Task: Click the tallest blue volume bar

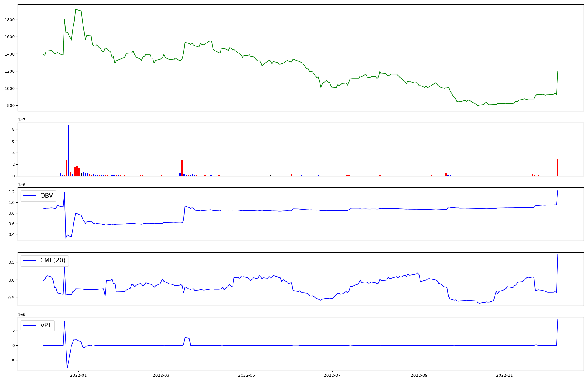Action: [x=69, y=150]
